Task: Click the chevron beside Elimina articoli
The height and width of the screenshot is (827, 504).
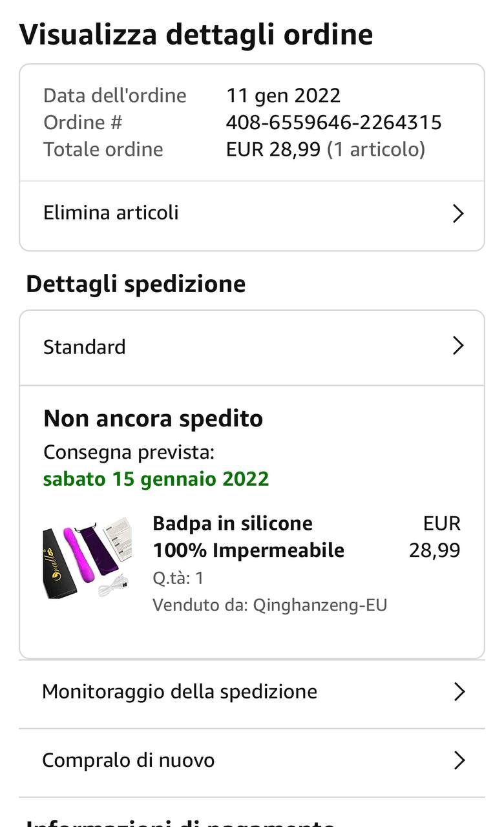Action: (x=458, y=214)
